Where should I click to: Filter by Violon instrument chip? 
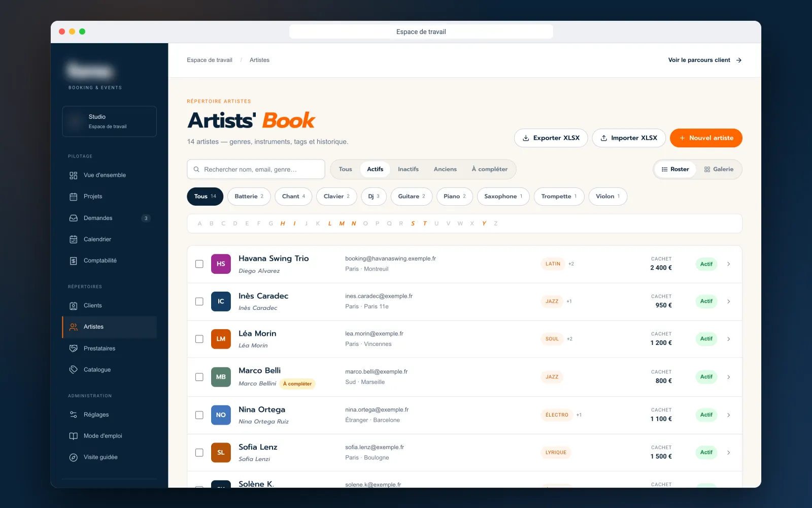(x=607, y=197)
